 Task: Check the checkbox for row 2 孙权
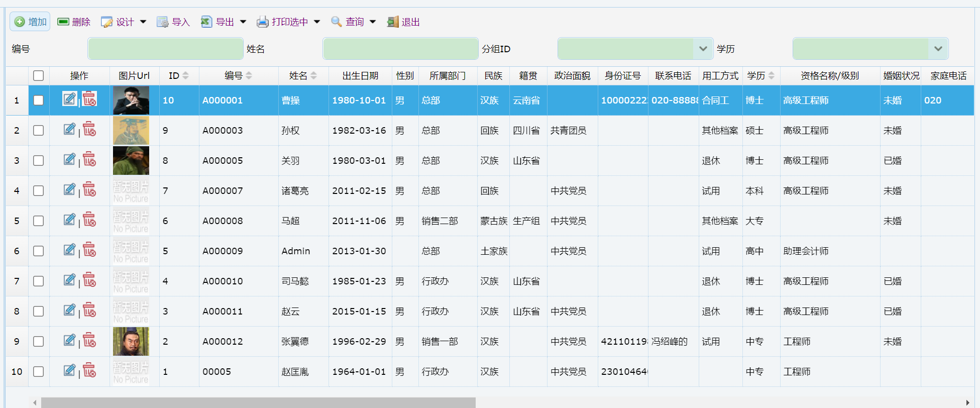click(39, 131)
